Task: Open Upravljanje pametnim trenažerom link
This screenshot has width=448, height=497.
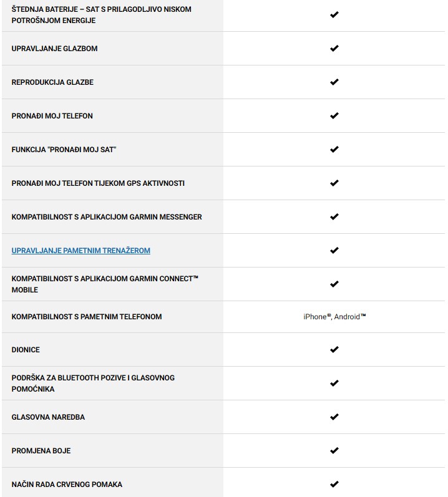Action: 80,251
